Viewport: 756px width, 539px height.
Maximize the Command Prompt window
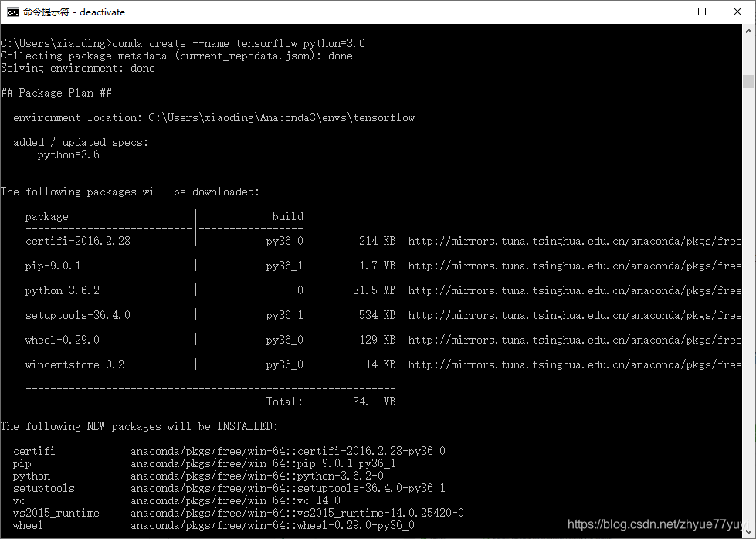pos(702,12)
